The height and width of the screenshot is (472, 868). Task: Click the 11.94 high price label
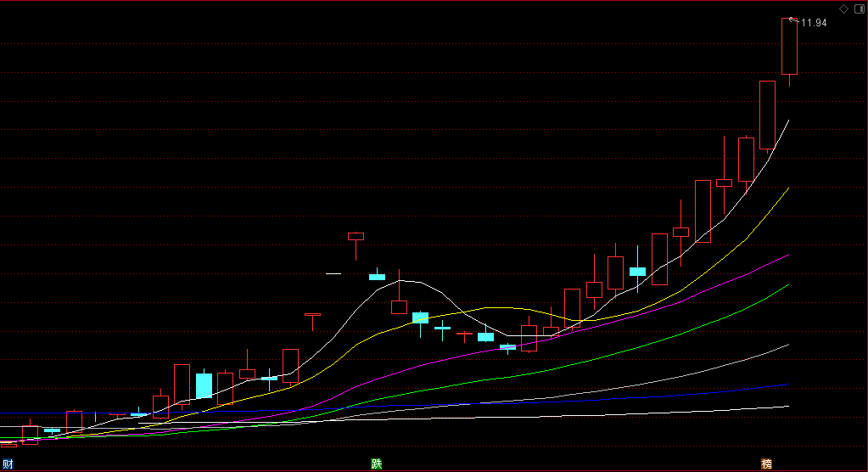[x=814, y=23]
